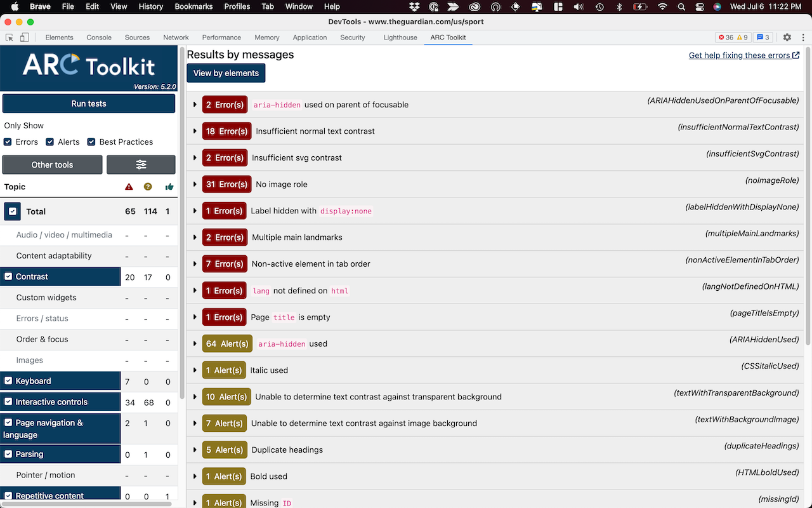Open DevTools settings gear
This screenshot has width=812, height=508.
[x=787, y=37]
